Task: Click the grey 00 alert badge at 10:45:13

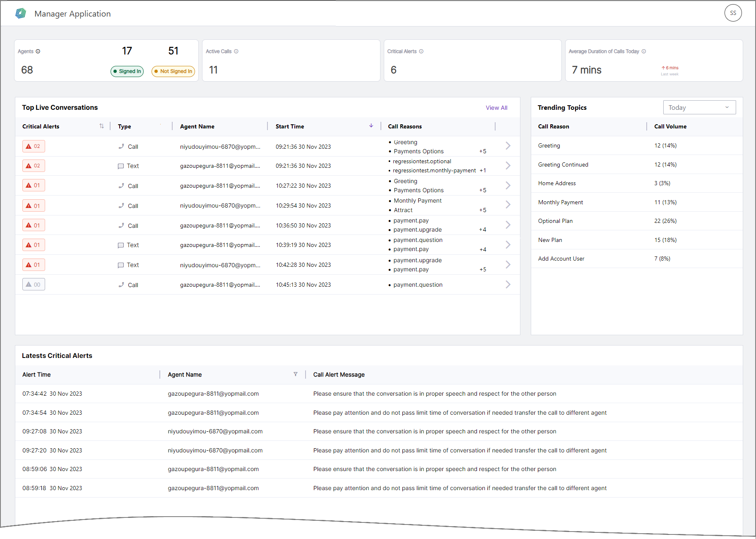Action: point(34,285)
